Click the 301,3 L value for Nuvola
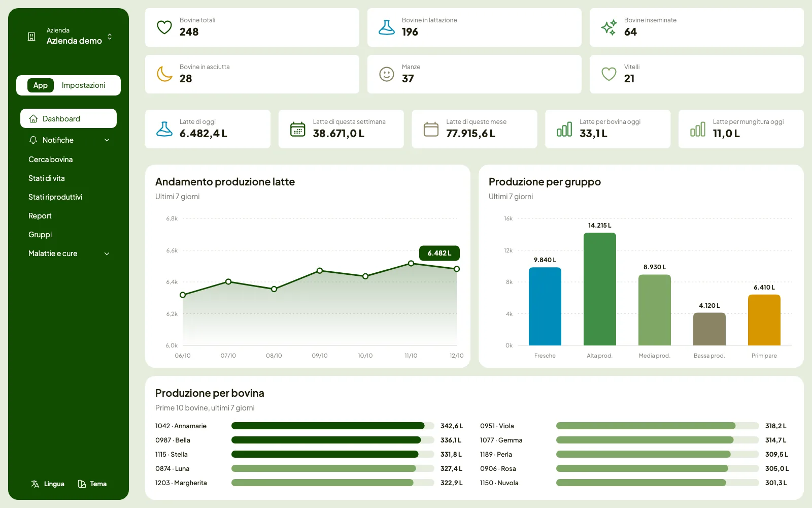The height and width of the screenshot is (508, 812). [776, 483]
